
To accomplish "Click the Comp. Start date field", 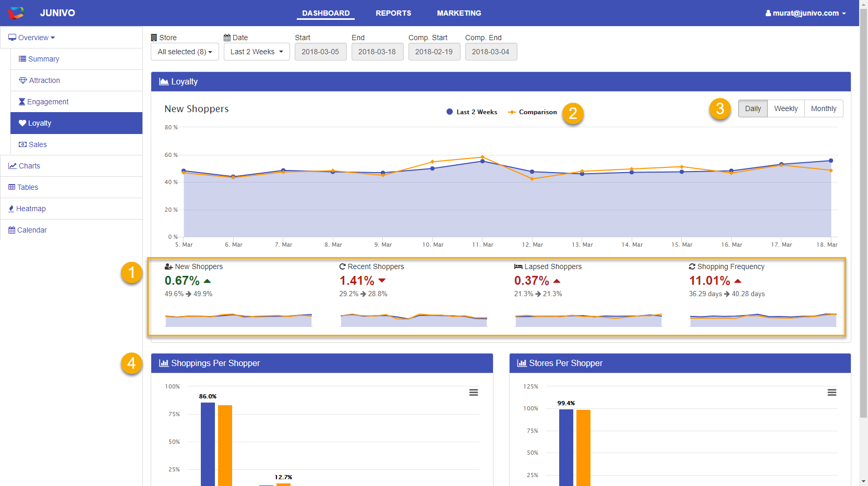I will tap(434, 52).
